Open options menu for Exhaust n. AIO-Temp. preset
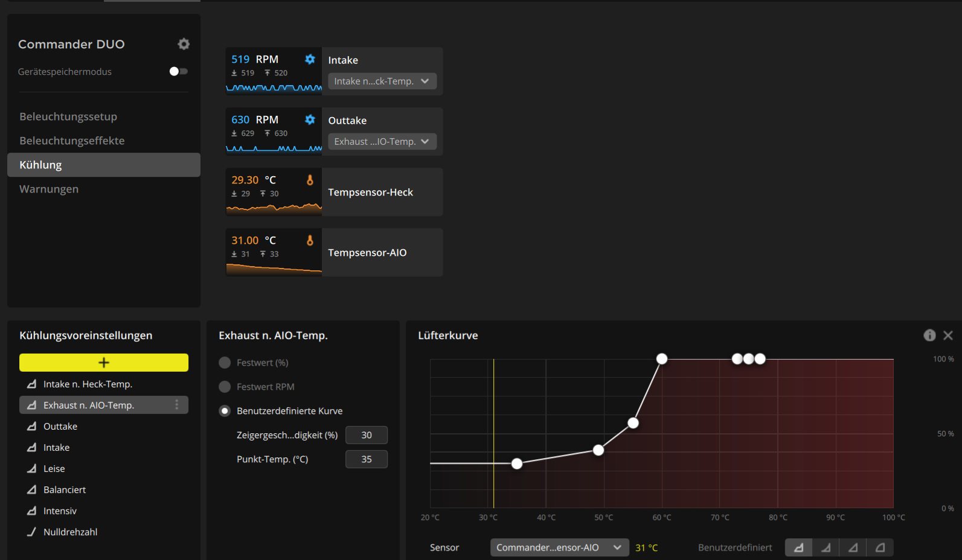962x560 pixels. click(177, 405)
